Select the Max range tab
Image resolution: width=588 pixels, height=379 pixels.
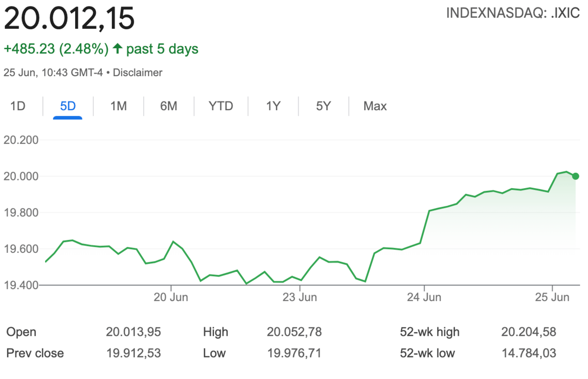click(x=375, y=106)
